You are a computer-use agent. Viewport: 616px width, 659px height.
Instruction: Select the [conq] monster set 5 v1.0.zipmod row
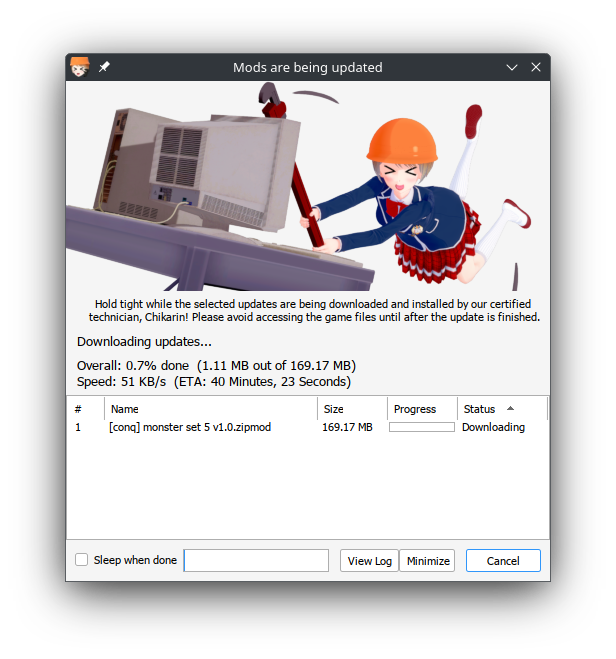308,427
